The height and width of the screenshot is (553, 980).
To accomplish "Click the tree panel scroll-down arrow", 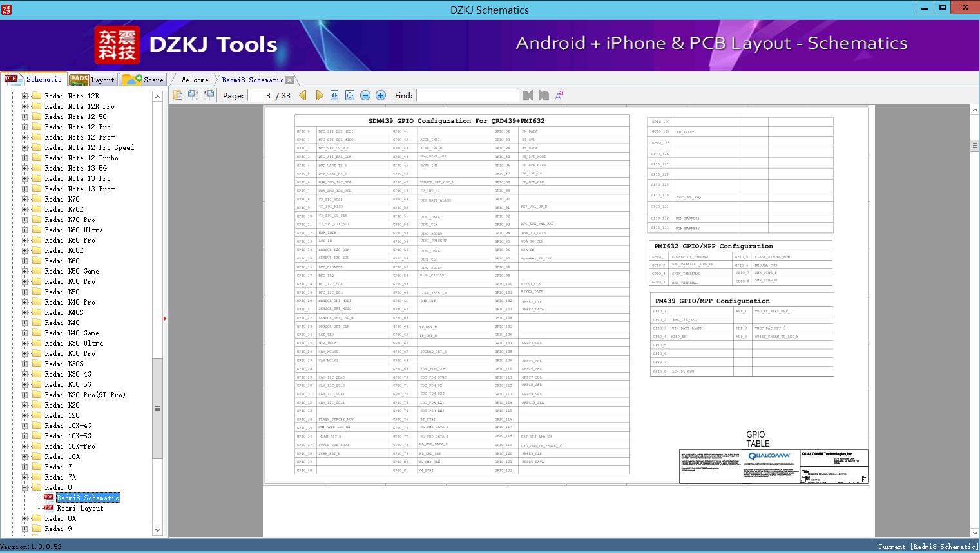I will click(x=157, y=530).
